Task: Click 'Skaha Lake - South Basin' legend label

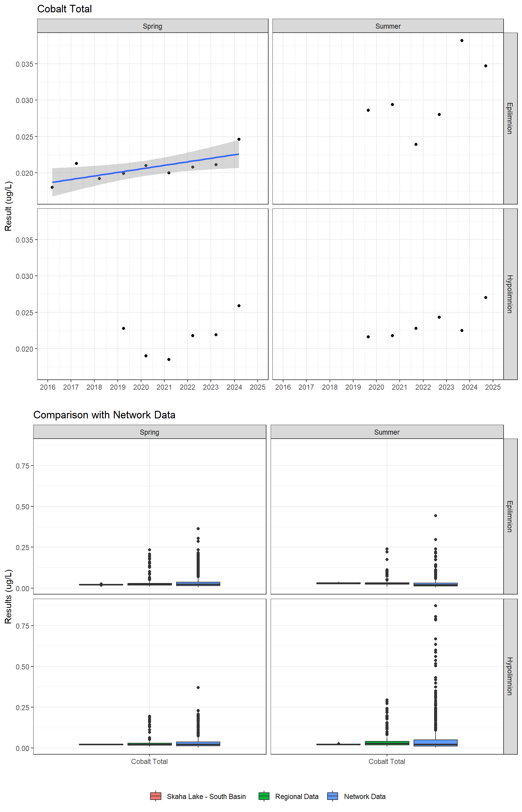Action: tap(206, 796)
